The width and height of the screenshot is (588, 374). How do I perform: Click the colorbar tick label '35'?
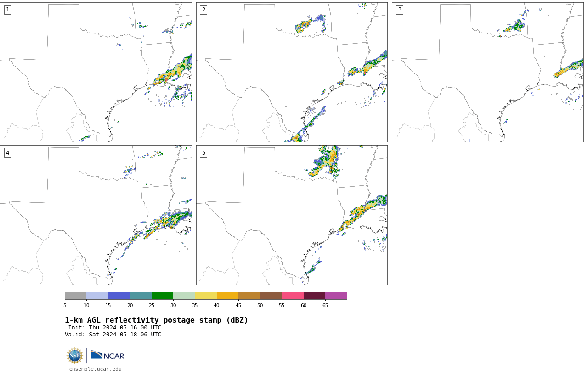(x=195, y=306)
